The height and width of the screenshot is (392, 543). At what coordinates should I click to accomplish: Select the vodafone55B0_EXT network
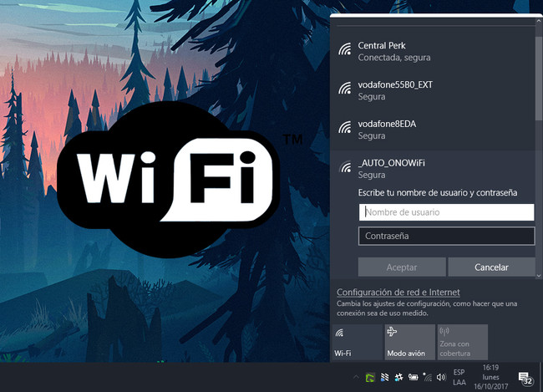(x=432, y=91)
